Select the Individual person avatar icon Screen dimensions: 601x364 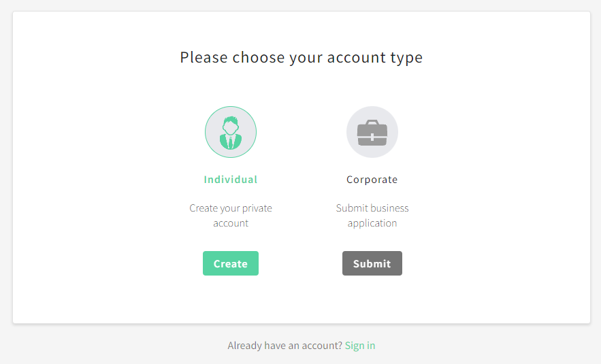pyautogui.click(x=231, y=132)
